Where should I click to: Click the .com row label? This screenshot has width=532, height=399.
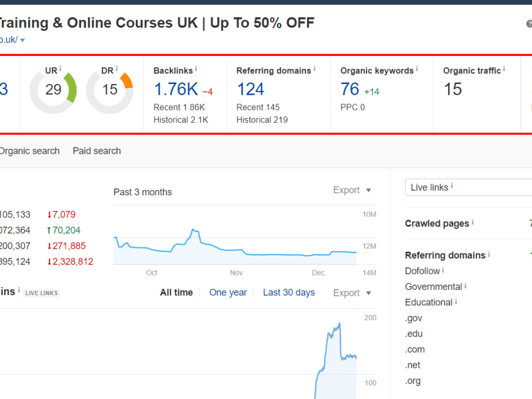415,350
